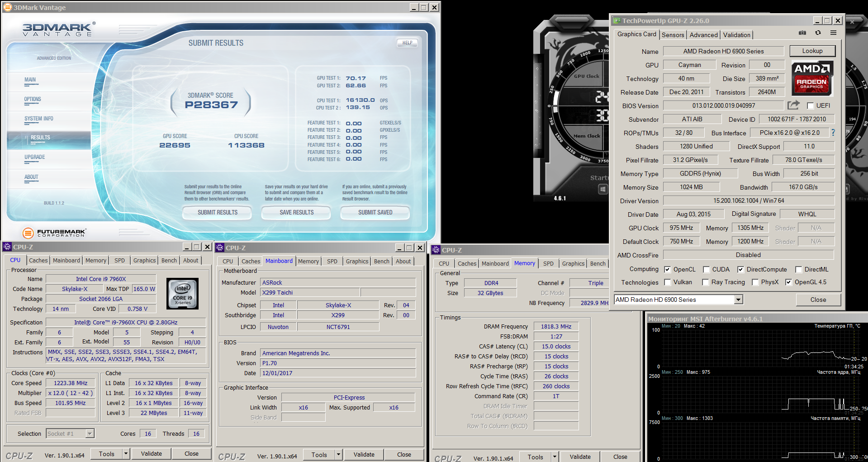This screenshot has width=868, height=462.
Task: Expand Tools dropdown arrow in Memory window
Action: [x=555, y=457]
